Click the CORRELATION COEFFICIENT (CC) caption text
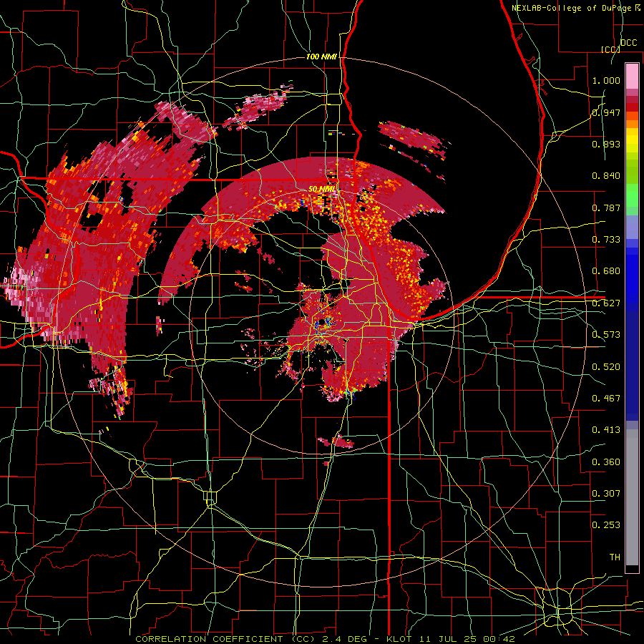This screenshot has width=644, height=644. click(x=225, y=639)
